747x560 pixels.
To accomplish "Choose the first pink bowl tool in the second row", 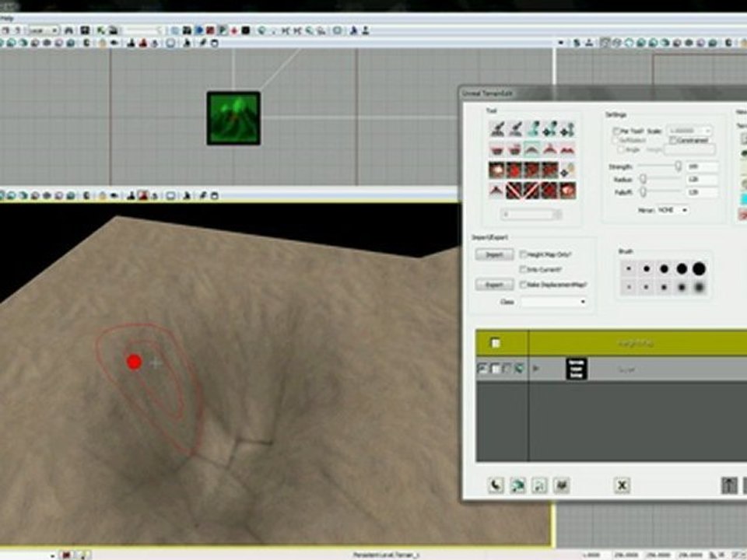I will (x=497, y=149).
